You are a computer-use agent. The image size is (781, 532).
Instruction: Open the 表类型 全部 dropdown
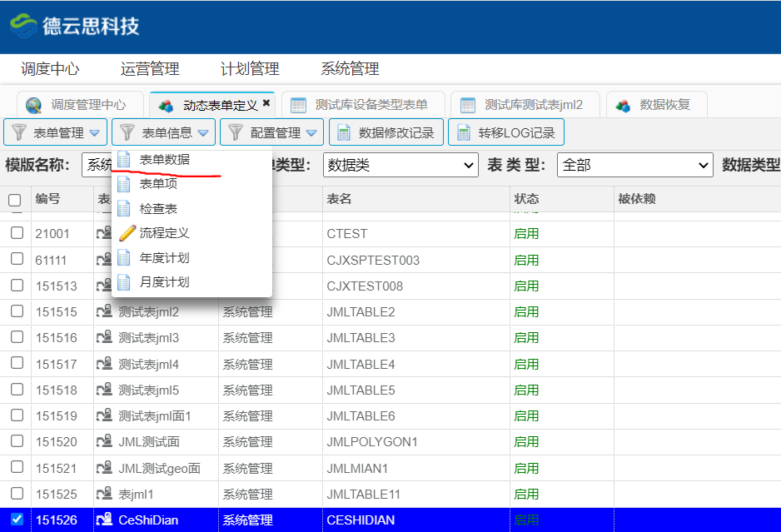tap(634, 166)
